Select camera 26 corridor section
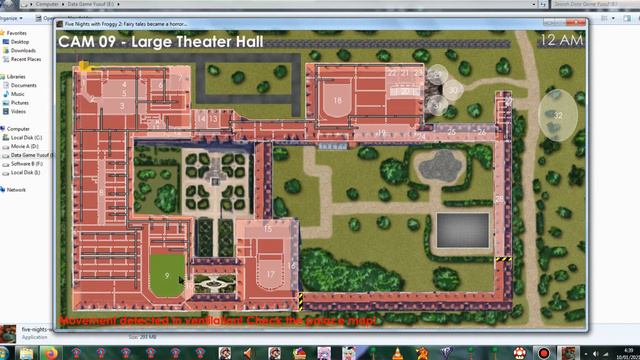 [482, 132]
